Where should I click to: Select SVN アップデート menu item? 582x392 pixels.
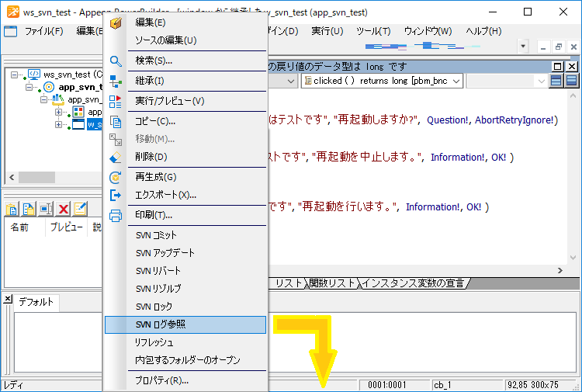185,253
